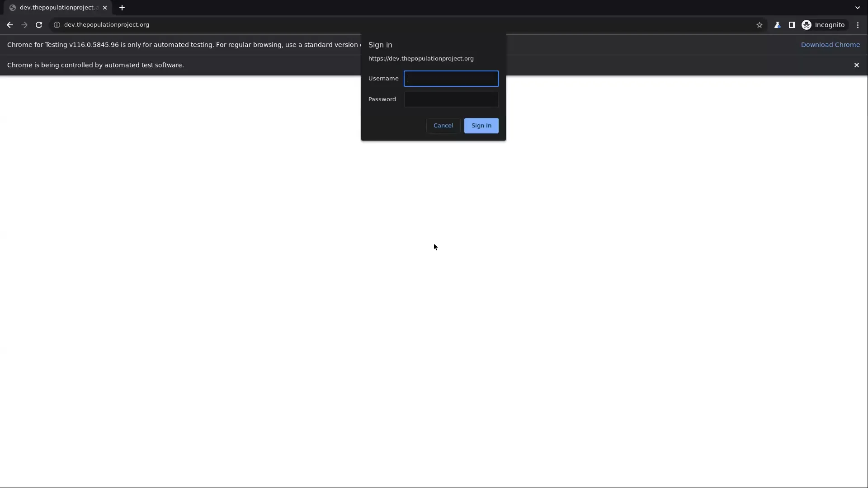Open a new tab with the plus button
Screen dimensions: 868x488
122,8
